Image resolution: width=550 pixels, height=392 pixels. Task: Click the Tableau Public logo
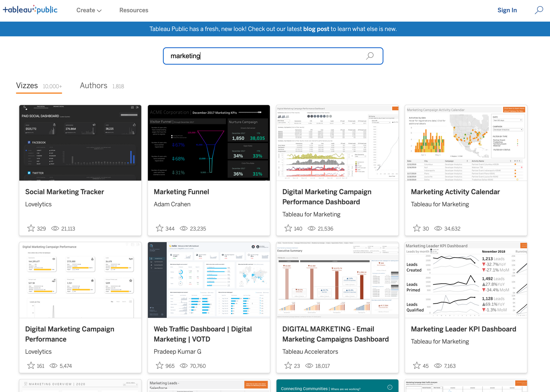[x=30, y=10]
